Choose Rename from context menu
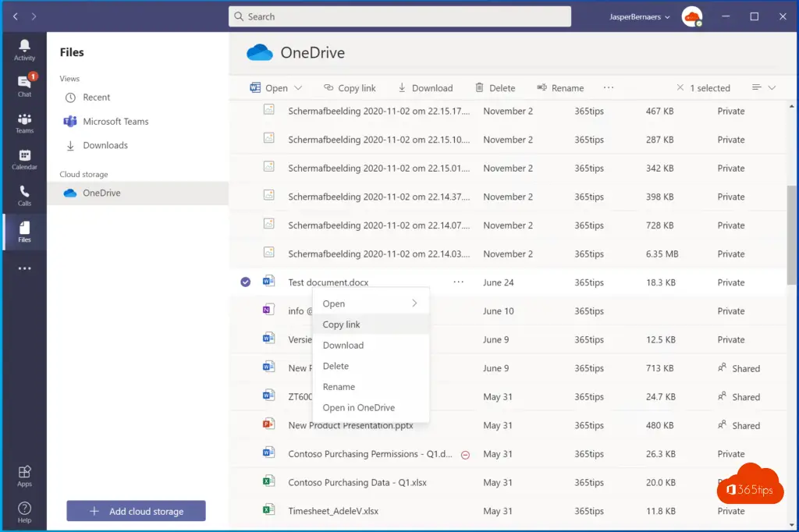This screenshot has height=532, width=799. (371, 387)
